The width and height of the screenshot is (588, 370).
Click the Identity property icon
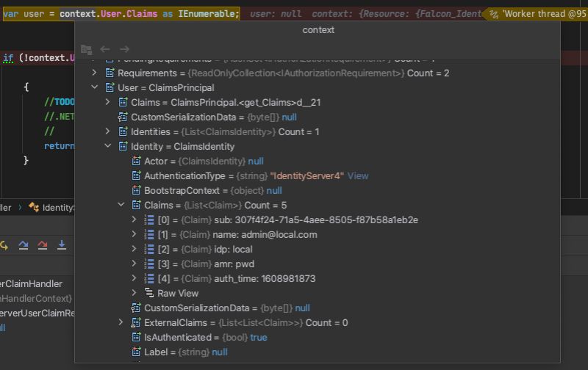pyautogui.click(x=123, y=146)
